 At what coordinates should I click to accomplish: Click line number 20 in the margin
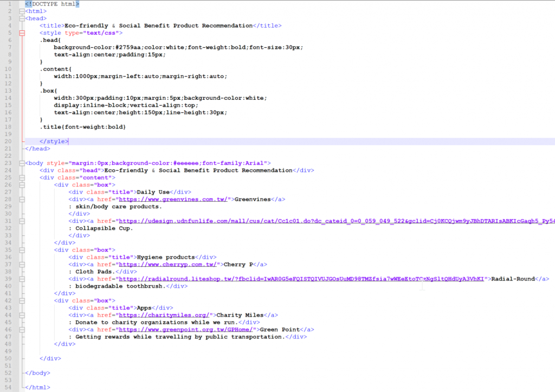point(8,142)
